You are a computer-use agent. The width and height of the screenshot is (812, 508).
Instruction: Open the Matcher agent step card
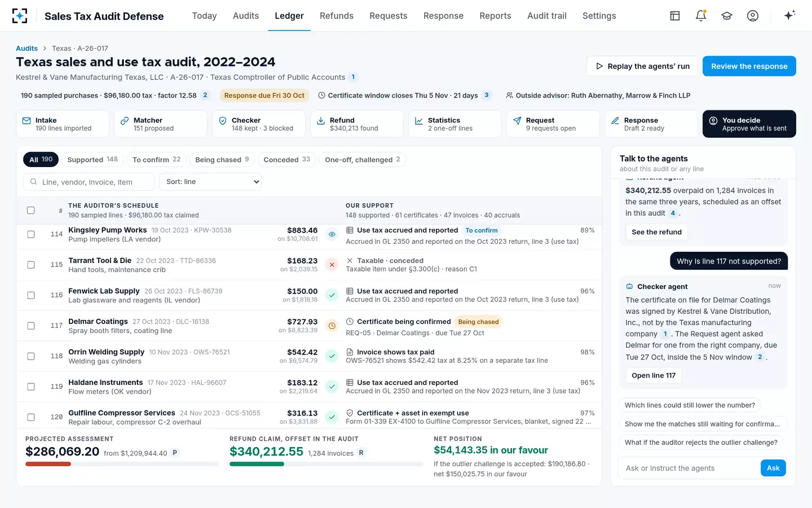(161, 124)
